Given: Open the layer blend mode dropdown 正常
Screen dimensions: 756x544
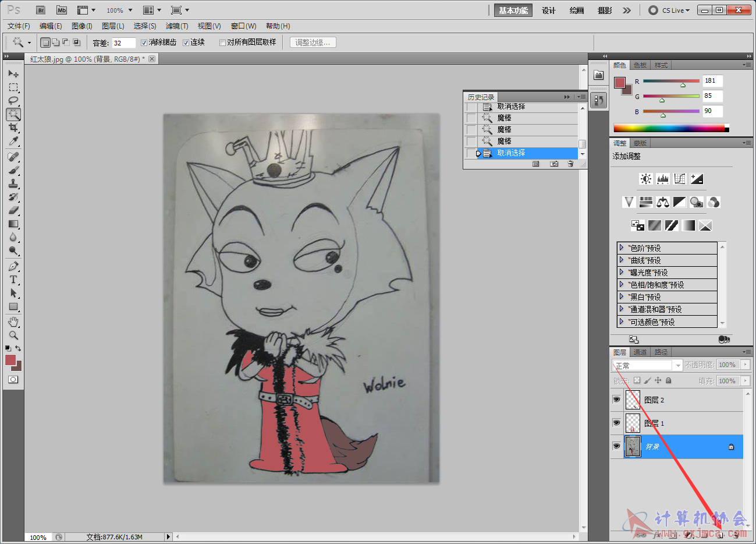Looking at the screenshot, I should [x=647, y=365].
